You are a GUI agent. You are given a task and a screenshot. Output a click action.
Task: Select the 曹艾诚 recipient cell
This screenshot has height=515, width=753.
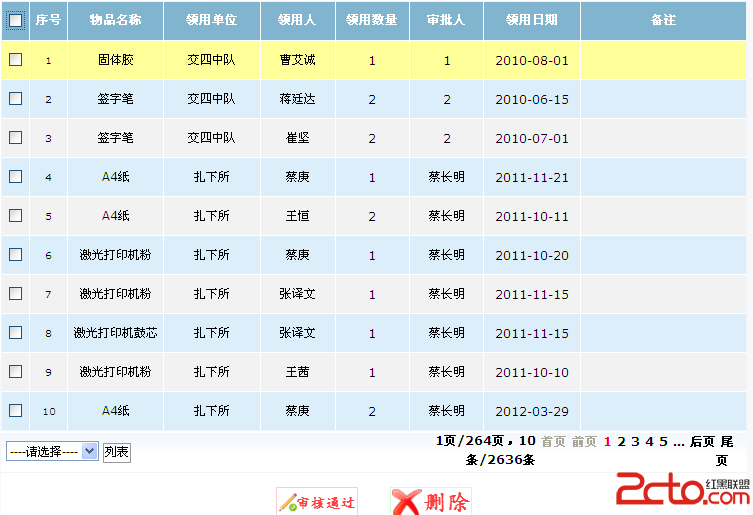click(x=298, y=60)
